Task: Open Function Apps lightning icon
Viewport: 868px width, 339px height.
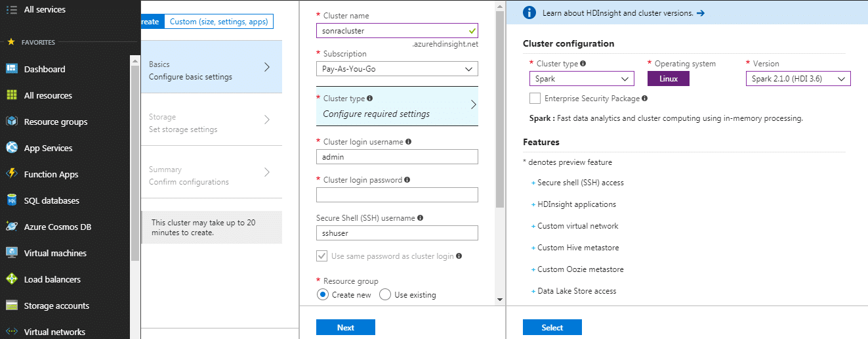Action: tap(11, 174)
